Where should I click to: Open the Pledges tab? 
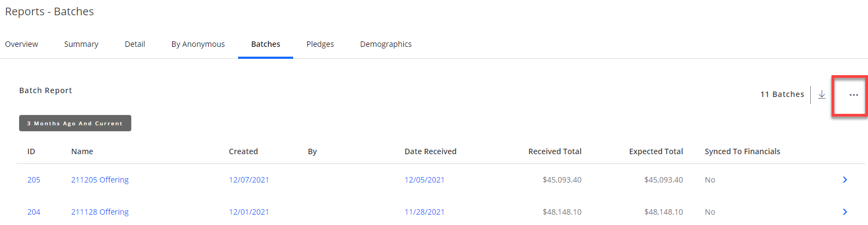(320, 44)
